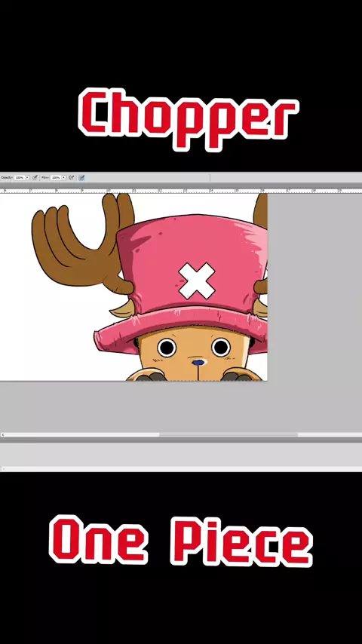Open the Flow value dropdown arrow
Screen dimensions: 362x644
click(x=63, y=177)
